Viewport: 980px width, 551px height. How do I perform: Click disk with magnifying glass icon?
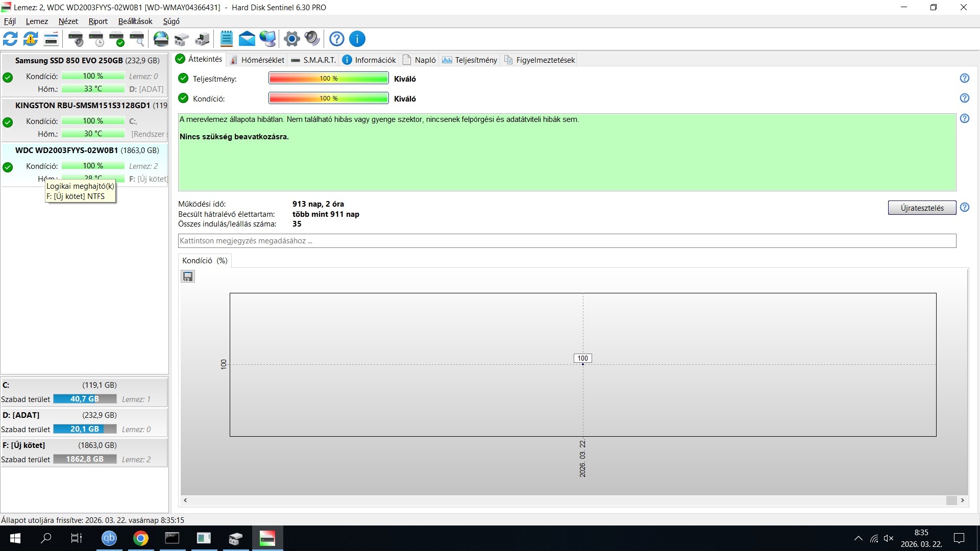(137, 39)
